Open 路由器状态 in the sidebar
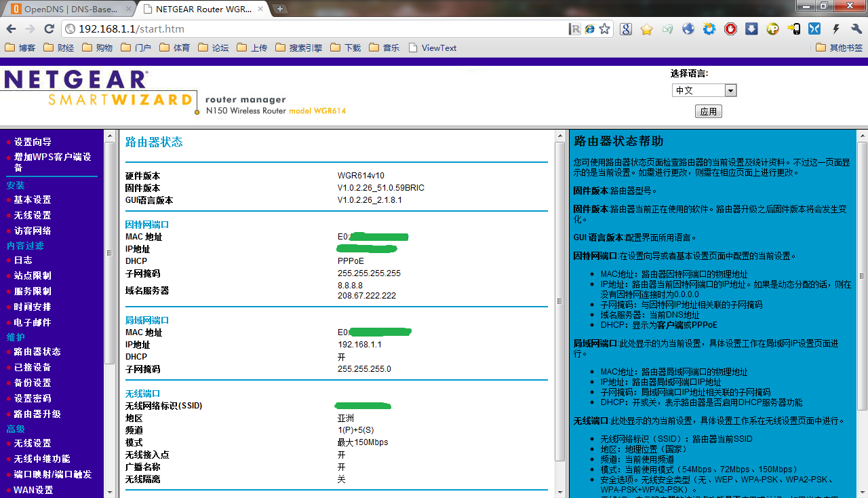 click(x=37, y=351)
